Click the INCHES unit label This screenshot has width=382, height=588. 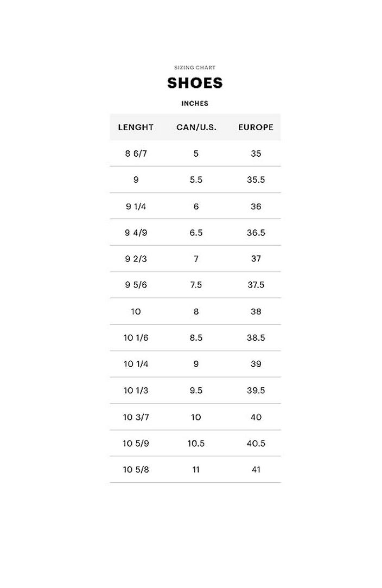195,103
